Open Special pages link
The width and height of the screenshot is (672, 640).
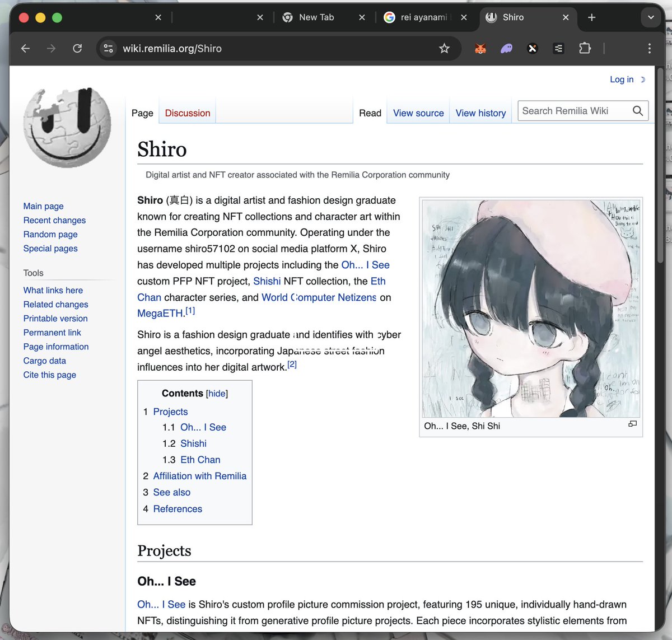pyautogui.click(x=50, y=248)
